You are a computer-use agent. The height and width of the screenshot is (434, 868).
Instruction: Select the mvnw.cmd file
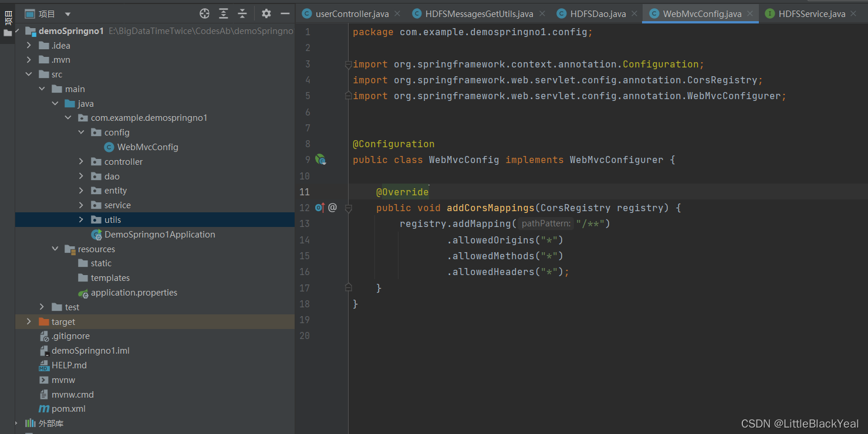point(73,395)
